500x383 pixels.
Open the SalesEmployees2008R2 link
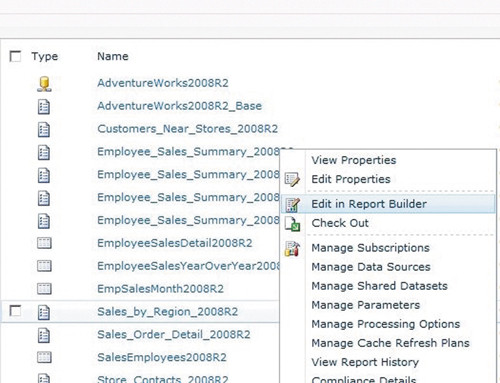point(162,358)
